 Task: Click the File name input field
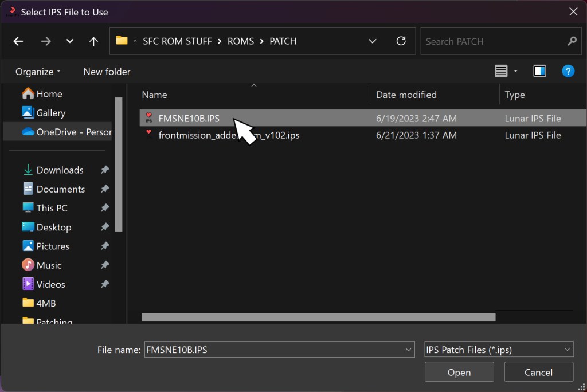pyautogui.click(x=274, y=350)
